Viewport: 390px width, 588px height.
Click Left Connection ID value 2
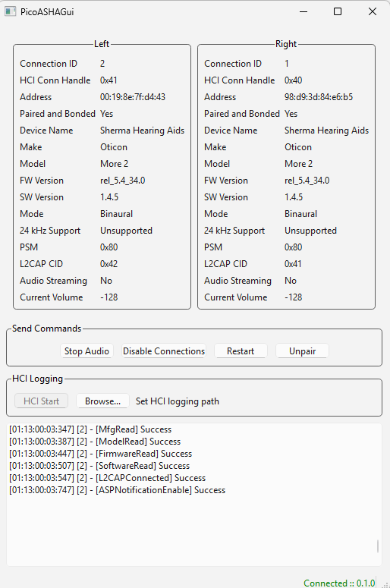pos(102,64)
